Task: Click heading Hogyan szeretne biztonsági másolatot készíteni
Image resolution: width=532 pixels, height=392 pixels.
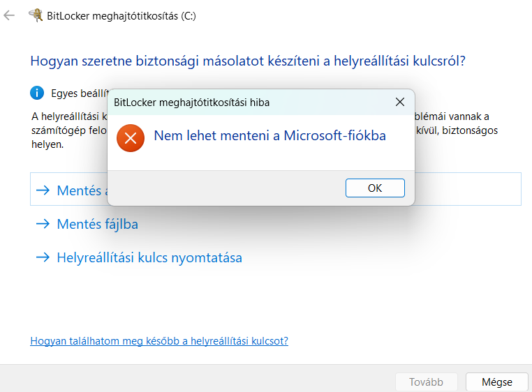Action: pyautogui.click(x=248, y=61)
